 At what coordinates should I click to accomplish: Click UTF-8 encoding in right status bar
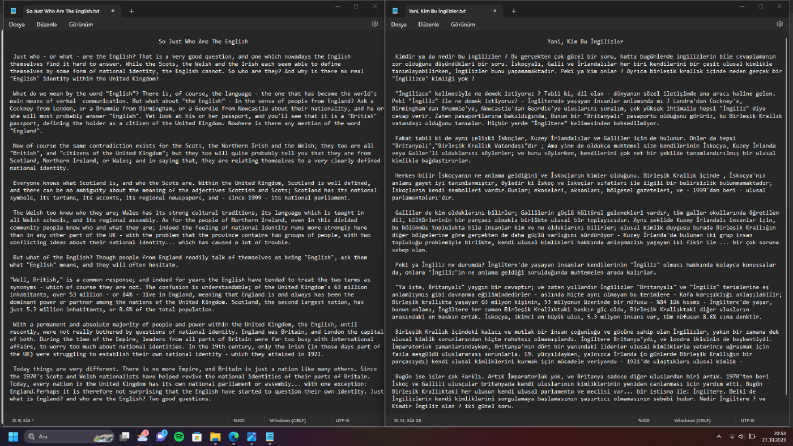coord(747,420)
